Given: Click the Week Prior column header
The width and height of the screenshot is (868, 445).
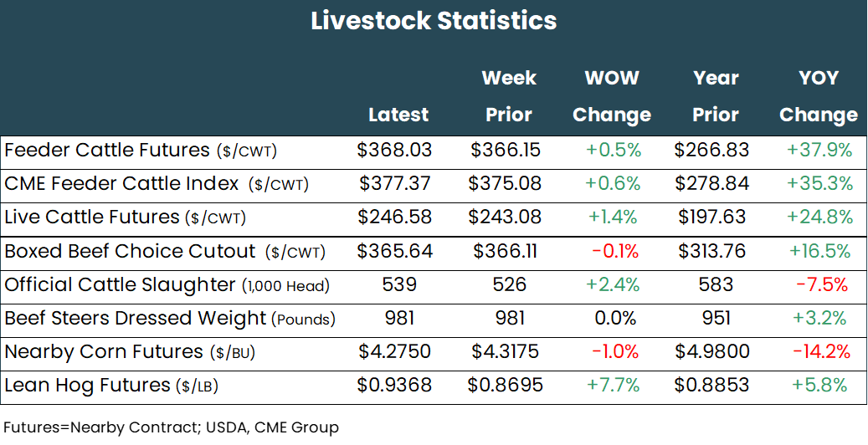Looking at the screenshot, I should click(509, 96).
